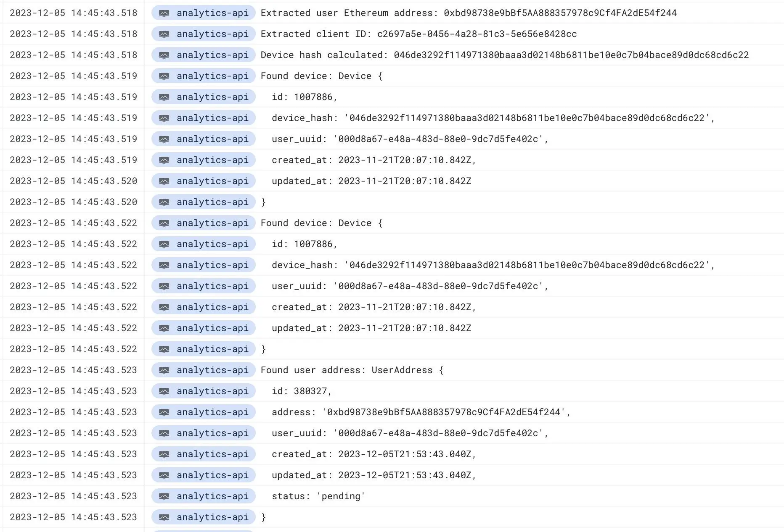Open analytics-api badge on user_uuid row at 14:45:43.523

coord(204,433)
